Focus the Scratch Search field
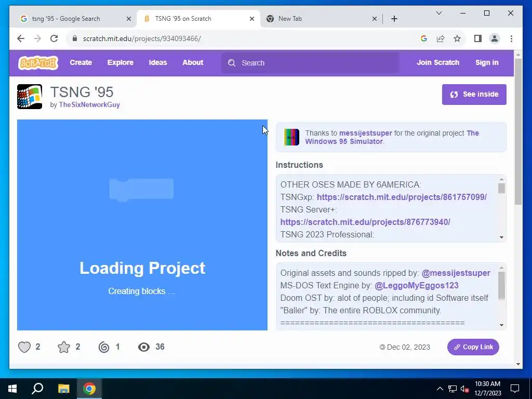Viewport: 532px width, 399px height. [310, 63]
